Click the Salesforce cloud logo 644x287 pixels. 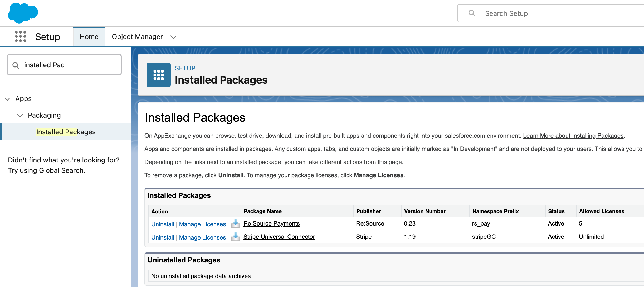point(23,13)
